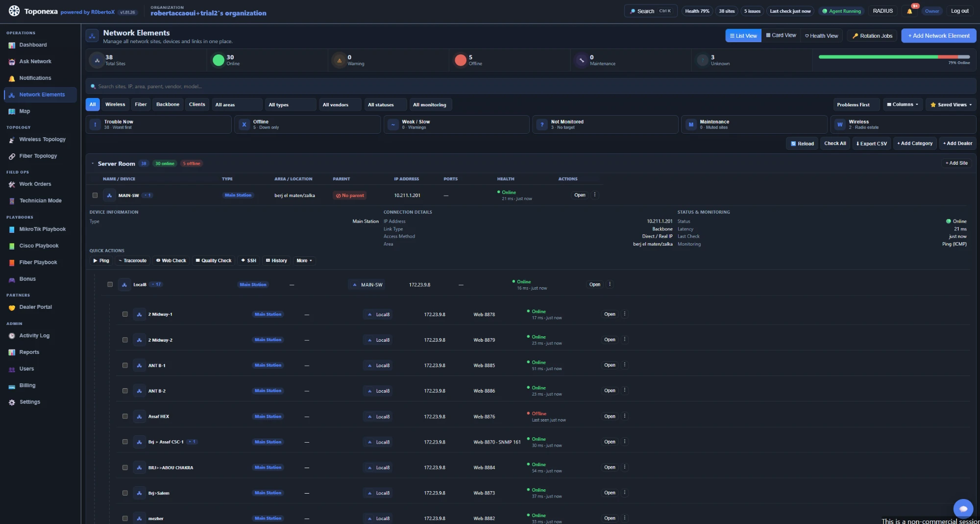Click the Reload button
Image resolution: width=980 pixels, height=524 pixels.
tap(802, 144)
